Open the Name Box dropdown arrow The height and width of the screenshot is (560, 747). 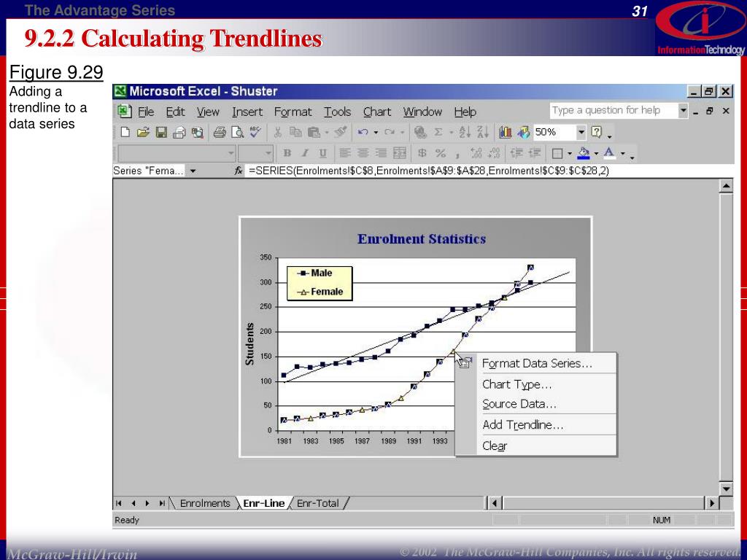click(x=193, y=171)
